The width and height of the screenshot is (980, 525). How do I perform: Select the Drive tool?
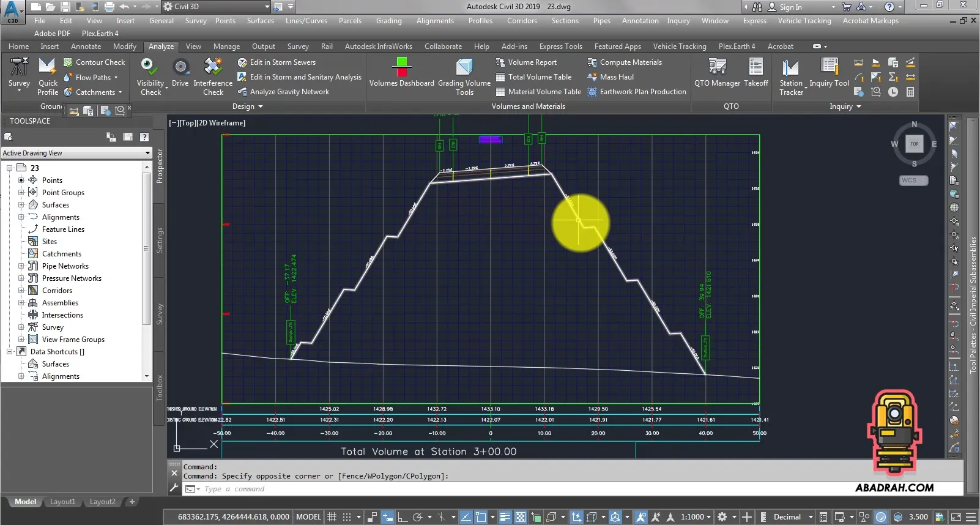180,66
